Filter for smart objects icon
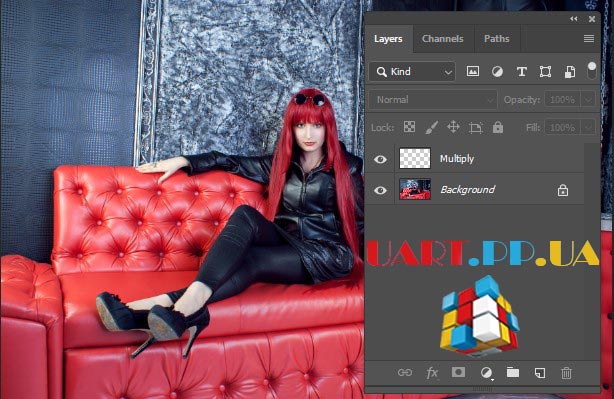The width and height of the screenshot is (614, 399). 570,72
